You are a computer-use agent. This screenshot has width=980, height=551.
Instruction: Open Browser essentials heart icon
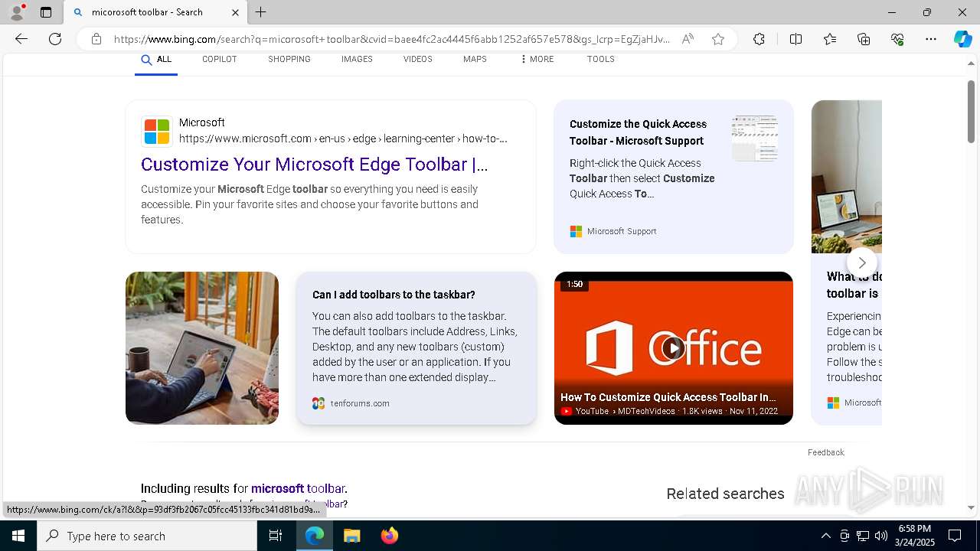[x=897, y=39]
